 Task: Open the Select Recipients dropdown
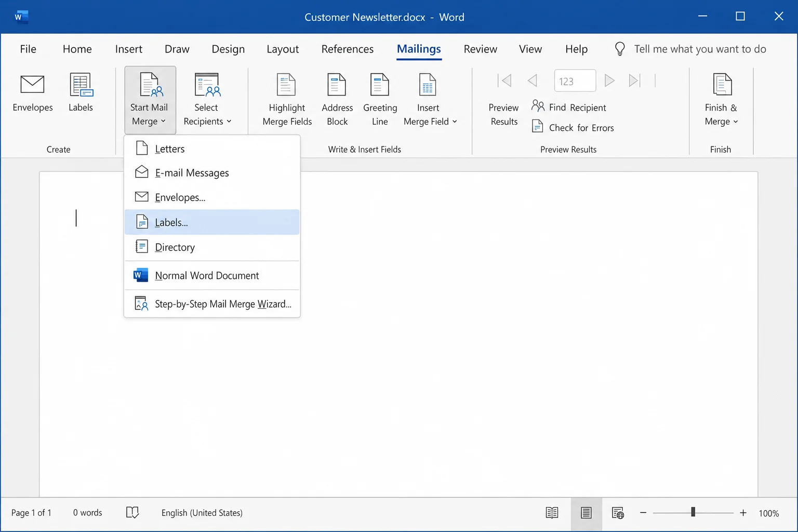coord(207,100)
